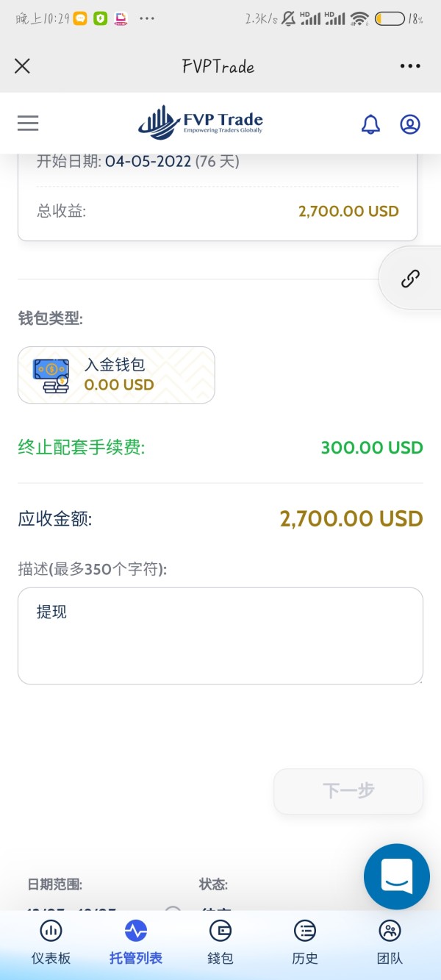Open the 錢包 wallet tab
The height and width of the screenshot is (980, 441).
pos(220,942)
